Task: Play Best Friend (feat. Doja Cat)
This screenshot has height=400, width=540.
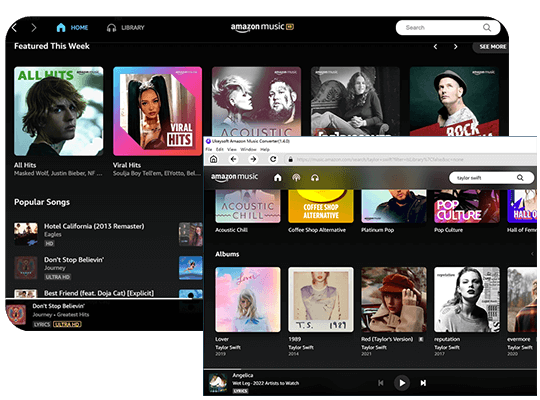Action: (99, 293)
